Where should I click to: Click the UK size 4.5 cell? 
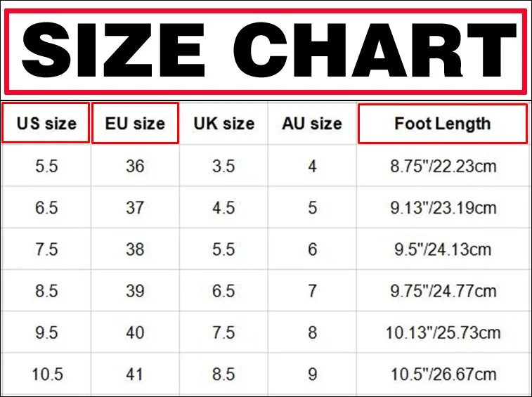[223, 207]
